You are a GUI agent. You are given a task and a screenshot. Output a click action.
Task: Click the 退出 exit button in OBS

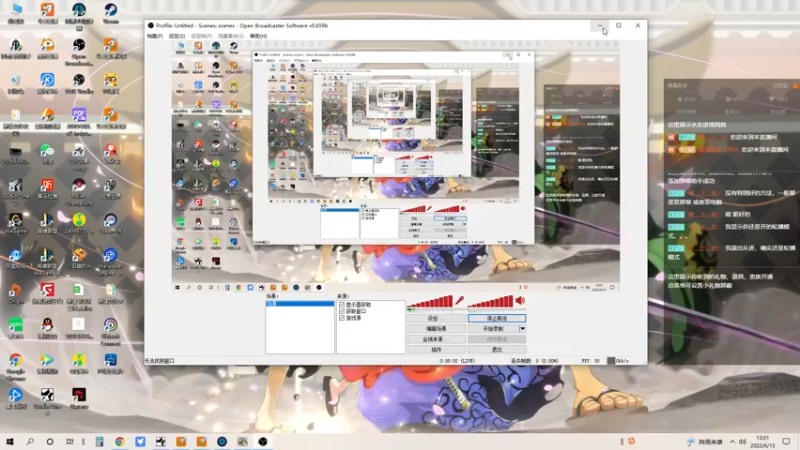click(497, 349)
